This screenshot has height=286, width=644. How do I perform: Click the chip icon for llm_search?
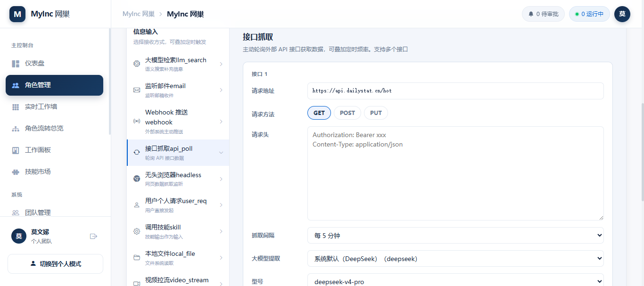(x=137, y=64)
